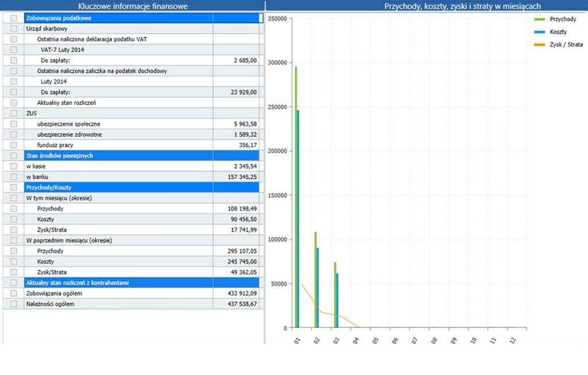Click value 1 589,32
The image size is (588, 375).
point(245,134)
